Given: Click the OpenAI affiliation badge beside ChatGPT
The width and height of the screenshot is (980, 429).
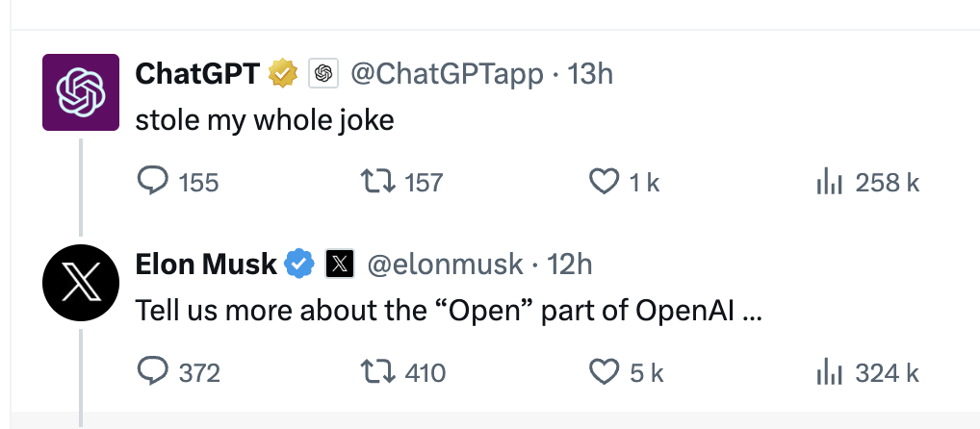Looking at the screenshot, I should (x=323, y=75).
